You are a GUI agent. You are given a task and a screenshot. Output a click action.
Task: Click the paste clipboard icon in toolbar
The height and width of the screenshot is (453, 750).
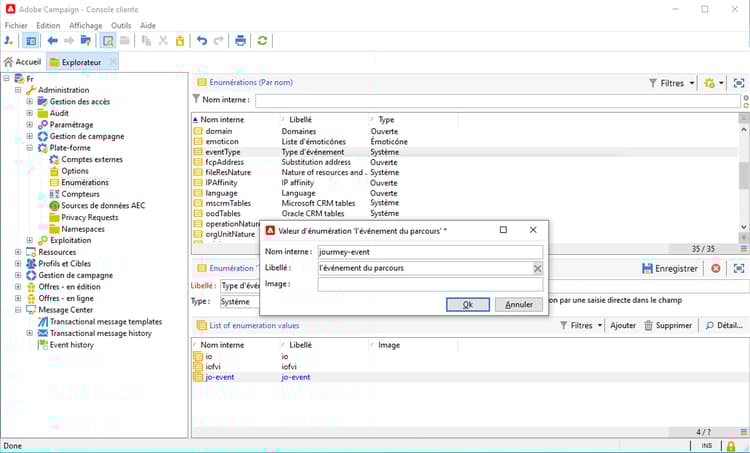point(180,41)
